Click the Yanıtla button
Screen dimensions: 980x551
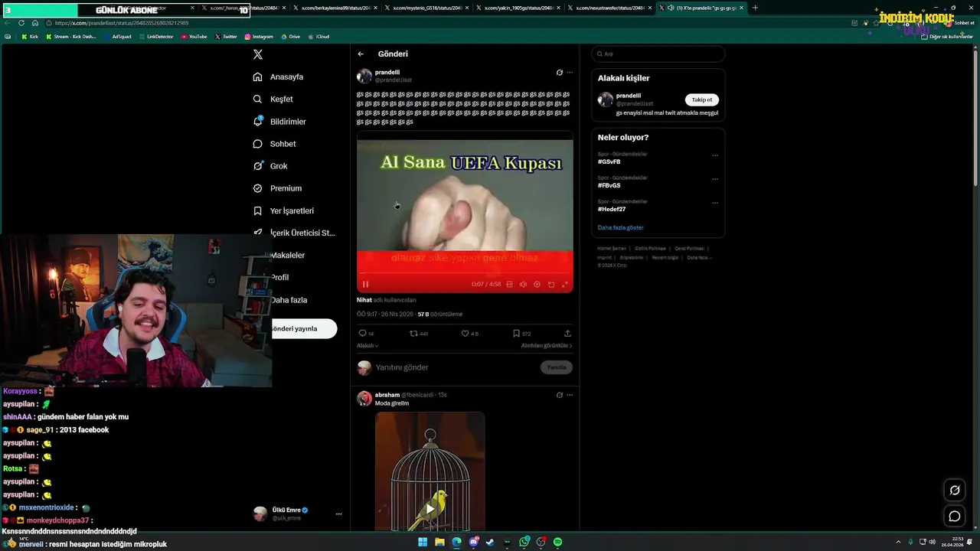click(x=557, y=367)
